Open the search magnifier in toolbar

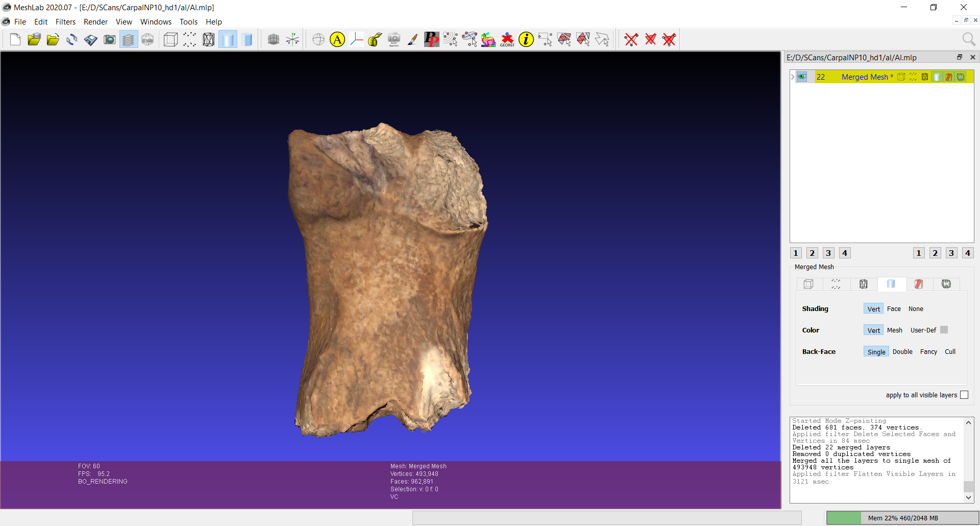pos(968,39)
